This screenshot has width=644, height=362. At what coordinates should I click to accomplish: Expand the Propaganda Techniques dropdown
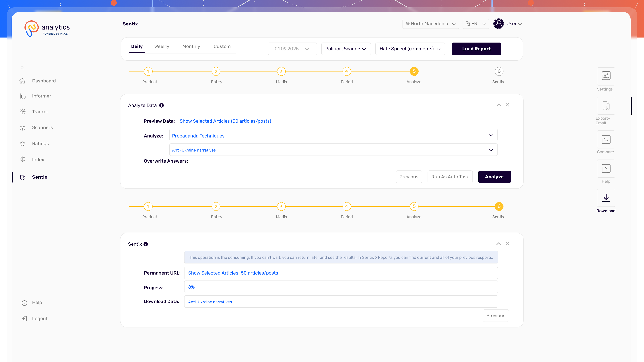tap(333, 135)
